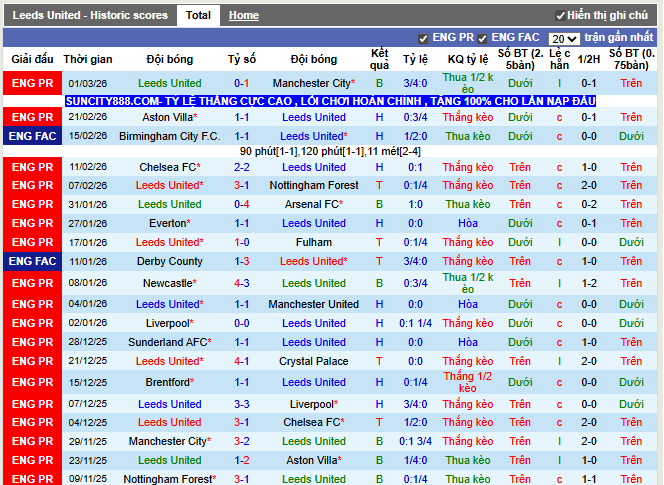Click Chelsea FC in the 11/02/26 row
Viewport: 664px width, 485px height.
[169, 167]
